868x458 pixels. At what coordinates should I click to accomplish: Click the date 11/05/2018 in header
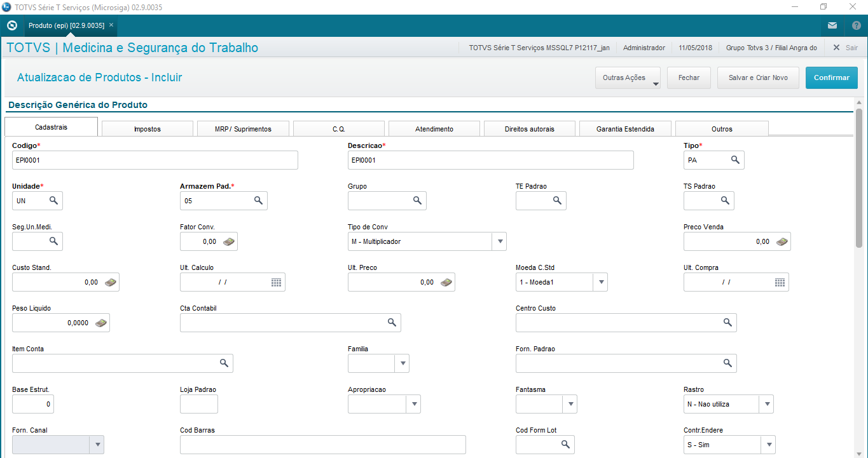(x=696, y=48)
